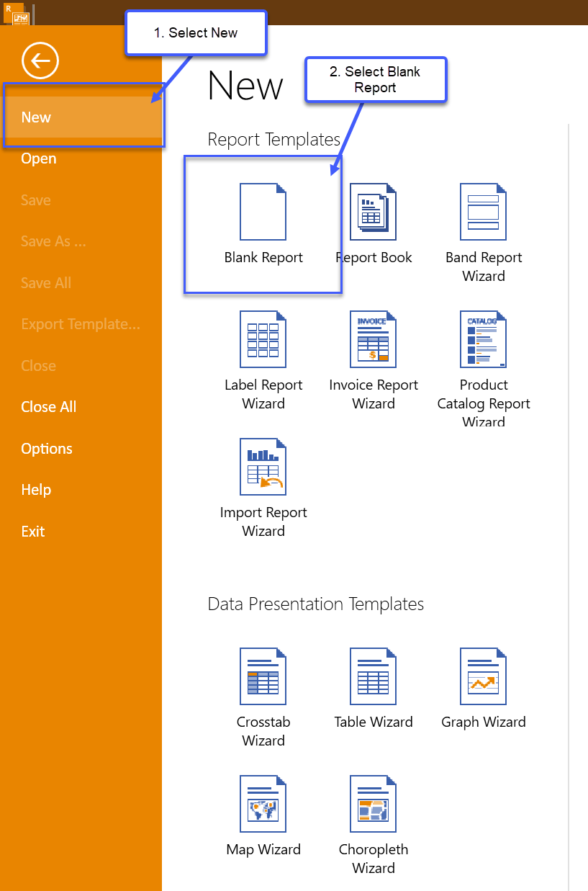
Task: Select the Blank Report template icon
Action: pyautogui.click(x=263, y=211)
